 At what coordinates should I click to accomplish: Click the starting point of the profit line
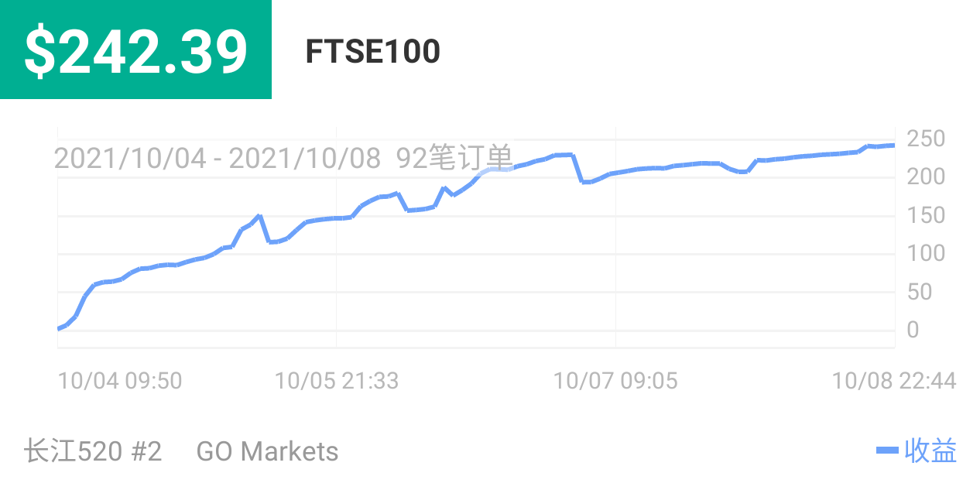point(60,328)
